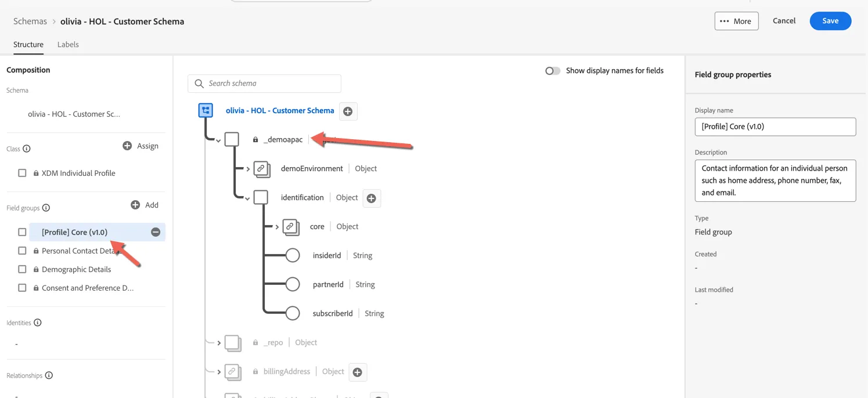Expand the _repo object

pos(219,343)
